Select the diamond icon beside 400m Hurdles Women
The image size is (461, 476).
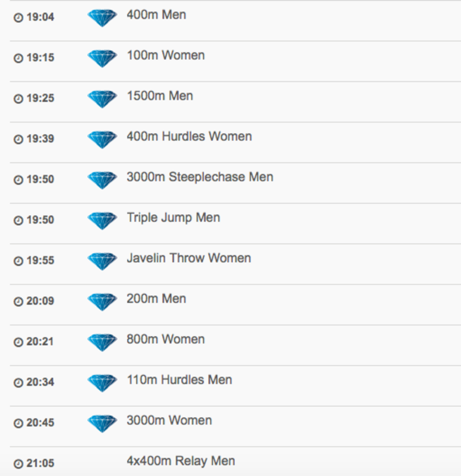point(102,139)
